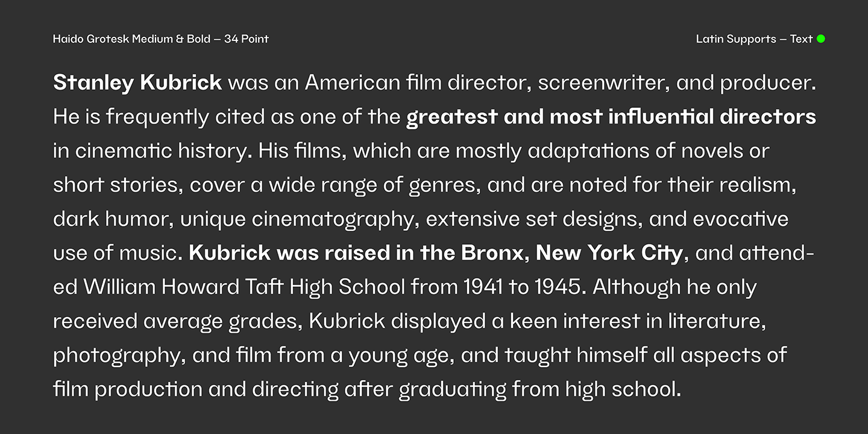Image resolution: width=868 pixels, height=434 pixels.
Task: Click the word genres
Action: 444,185
